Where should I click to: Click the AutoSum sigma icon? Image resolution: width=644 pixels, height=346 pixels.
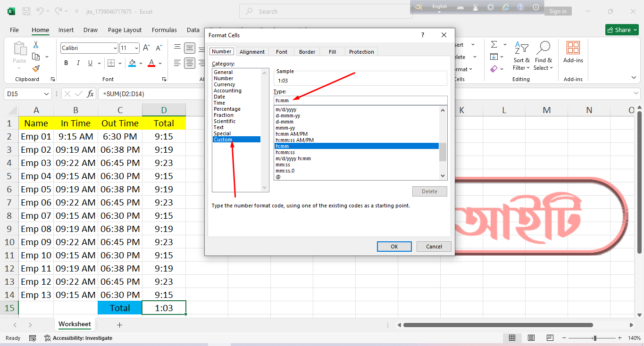(x=494, y=45)
